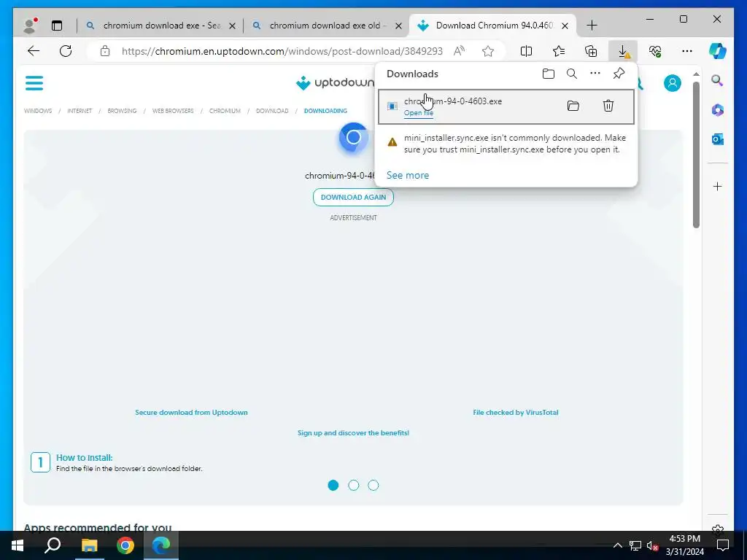Launch the Copilot icon in toolbar
Viewport: 747px width, 560px height.
click(718, 51)
